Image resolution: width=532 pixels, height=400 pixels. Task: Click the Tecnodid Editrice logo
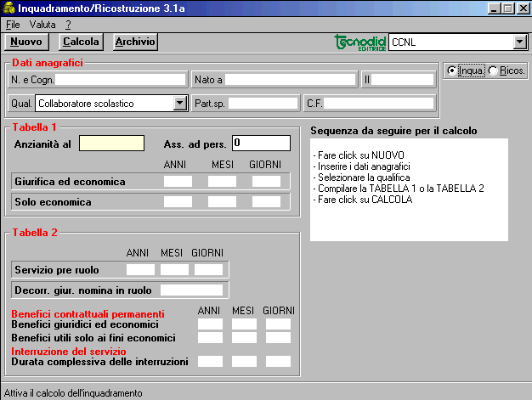[360, 42]
